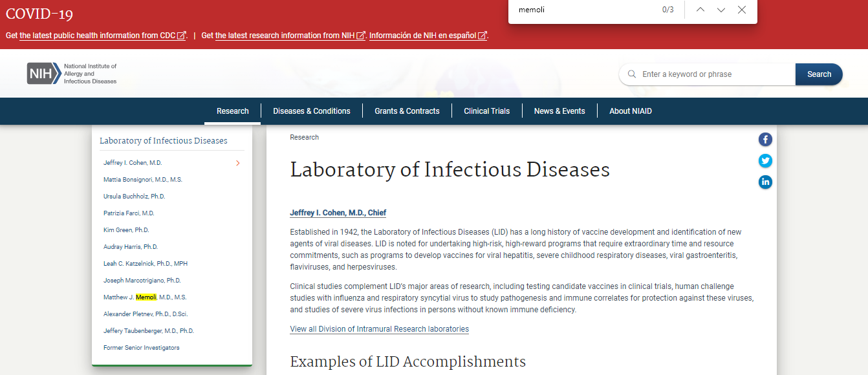868x375 pixels.
Task: Click Laboratory of Infectious Diseases page title
Action: pos(450,169)
